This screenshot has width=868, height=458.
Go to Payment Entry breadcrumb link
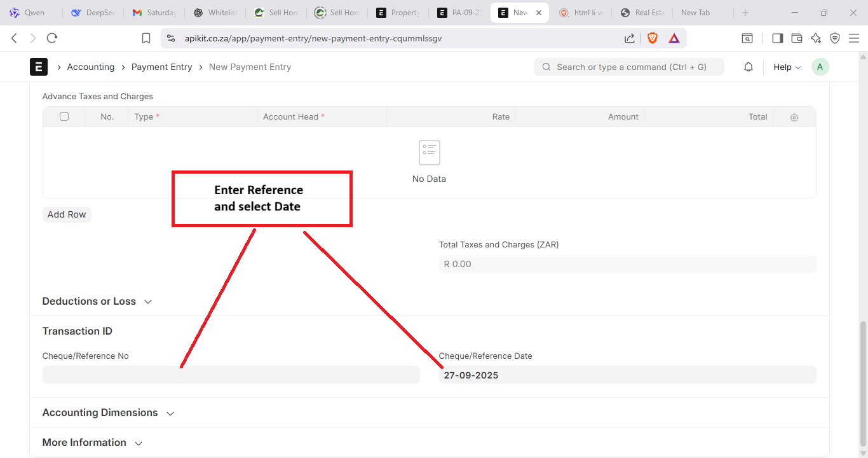pyautogui.click(x=161, y=67)
